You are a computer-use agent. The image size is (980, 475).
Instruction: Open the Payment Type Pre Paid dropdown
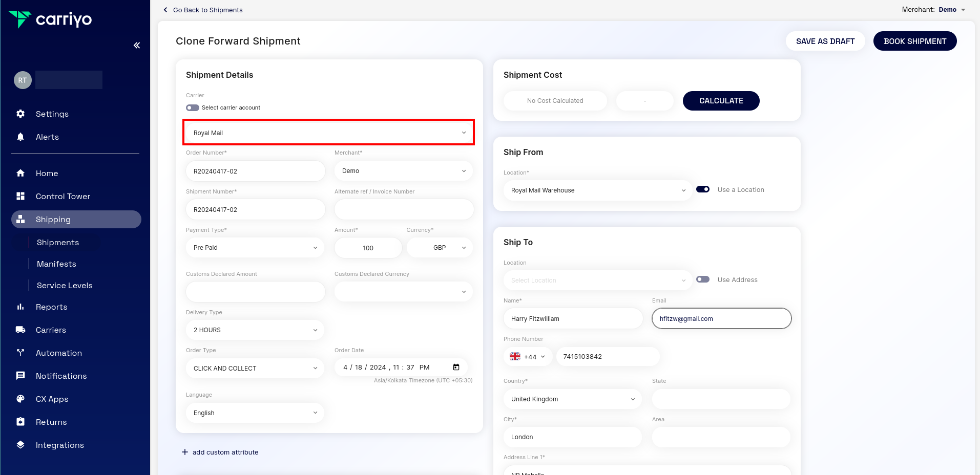255,248
